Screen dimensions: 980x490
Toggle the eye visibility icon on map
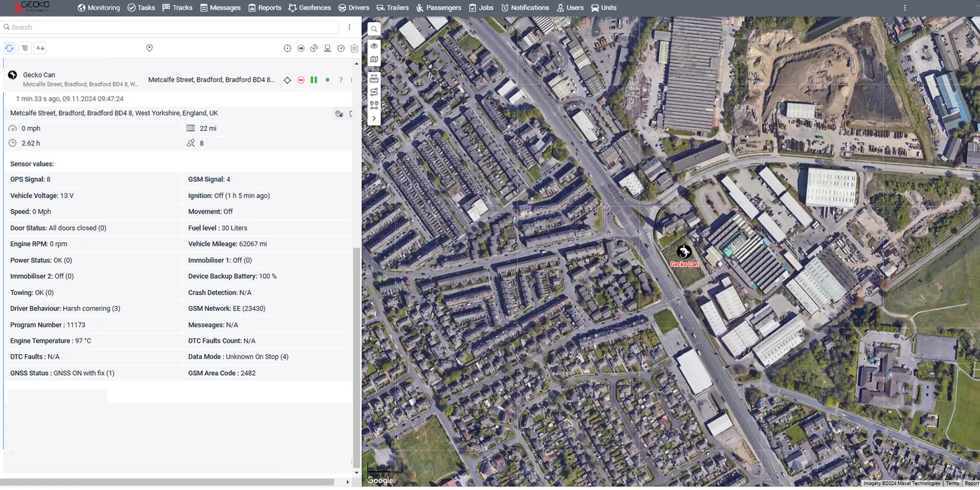(374, 46)
